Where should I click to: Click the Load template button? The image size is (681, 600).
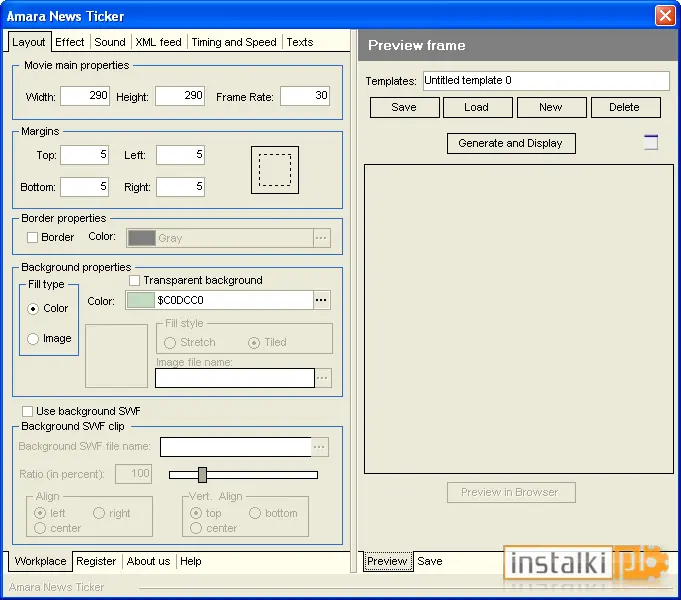478,107
